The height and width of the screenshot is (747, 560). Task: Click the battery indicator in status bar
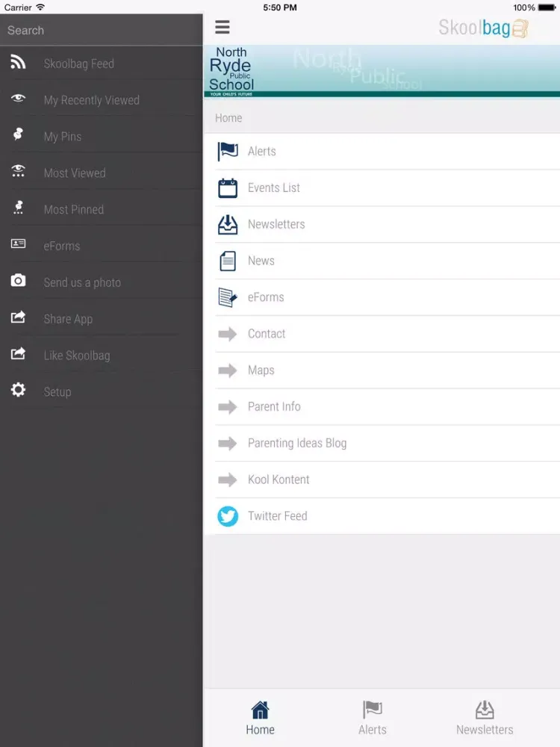click(x=547, y=7)
